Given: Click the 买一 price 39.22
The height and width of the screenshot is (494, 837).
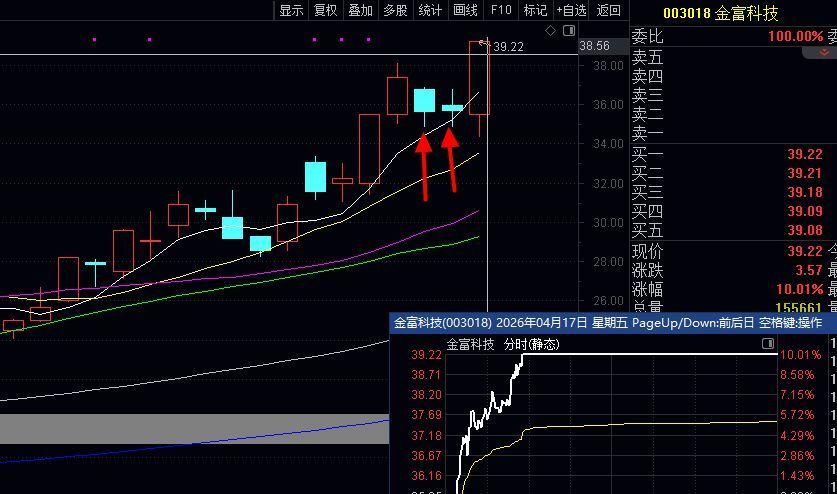Looking at the screenshot, I should pos(805,154).
